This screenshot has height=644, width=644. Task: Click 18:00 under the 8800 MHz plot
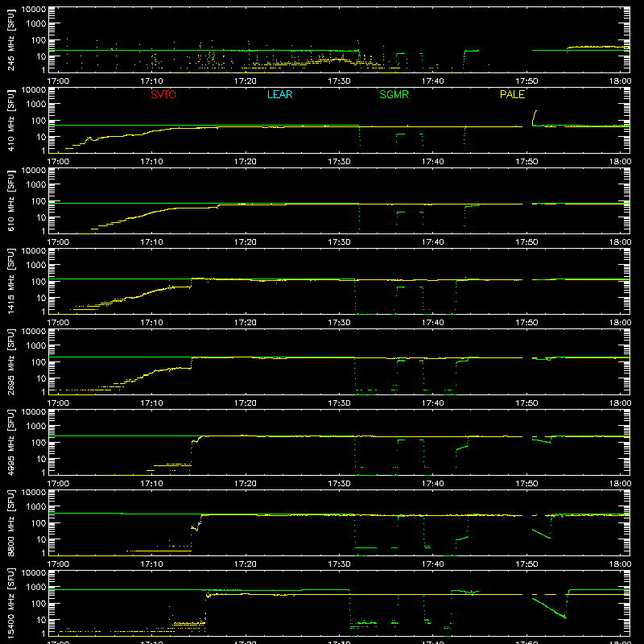[x=620, y=564]
